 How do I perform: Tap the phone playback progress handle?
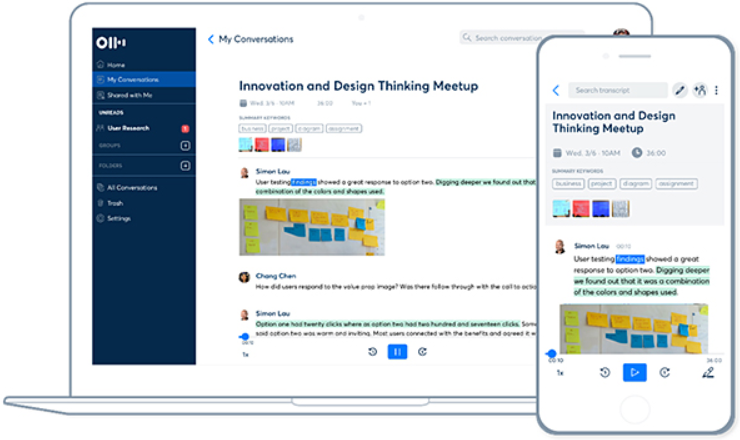tap(551, 353)
